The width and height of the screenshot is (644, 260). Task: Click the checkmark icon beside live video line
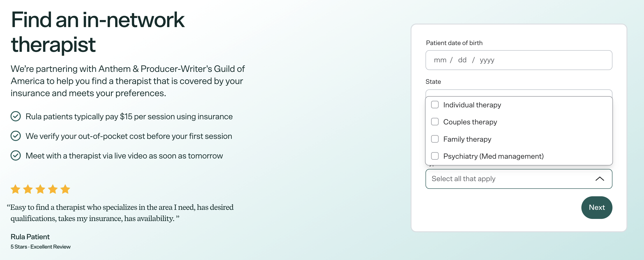(15, 156)
